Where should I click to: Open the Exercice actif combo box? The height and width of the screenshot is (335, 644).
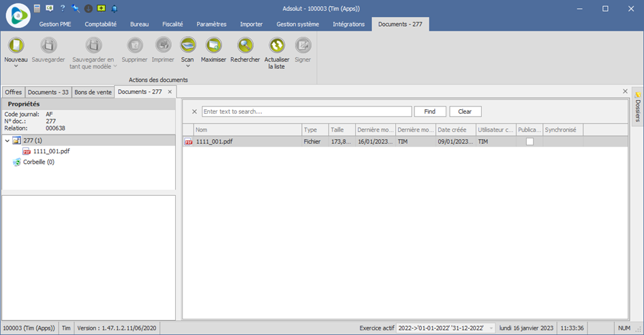click(x=445, y=328)
